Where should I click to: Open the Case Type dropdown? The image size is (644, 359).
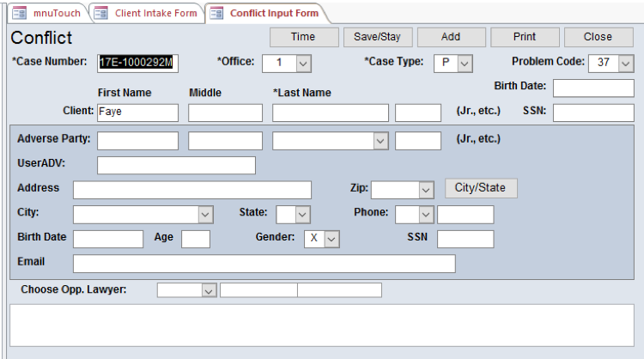465,64
